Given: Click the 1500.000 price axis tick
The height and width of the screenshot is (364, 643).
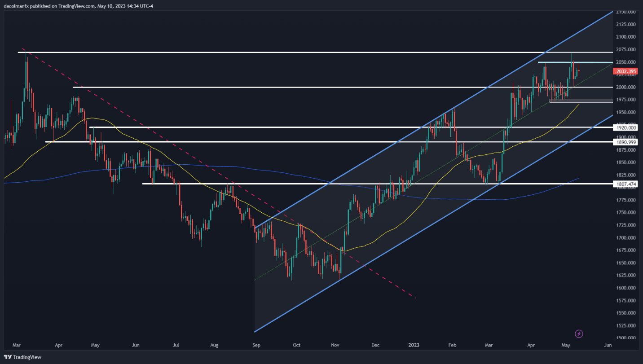Looking at the screenshot, I should 627,338.
